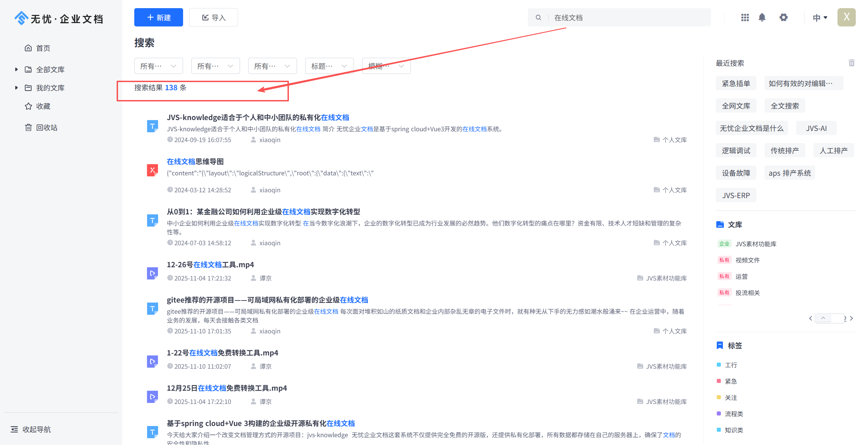Viewport: 868px width, 445px height.
Task: Expand the 我的文库 tree node
Action: [x=16, y=88]
